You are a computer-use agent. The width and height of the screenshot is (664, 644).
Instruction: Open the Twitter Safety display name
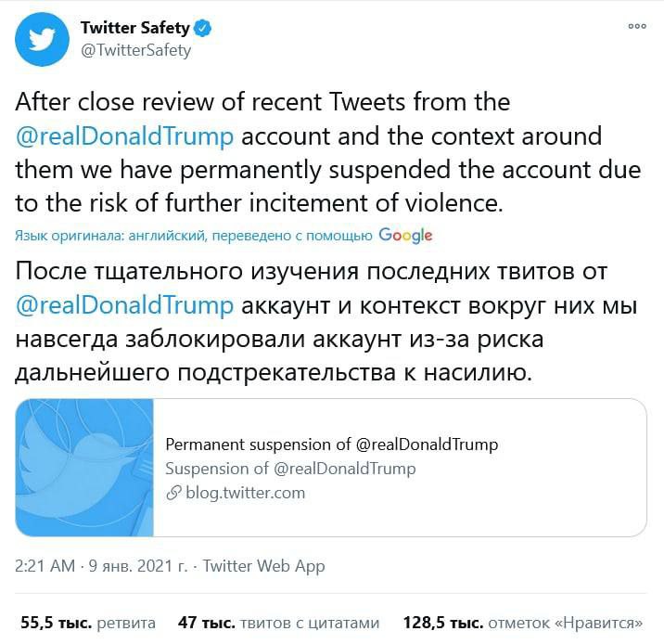coord(134,29)
